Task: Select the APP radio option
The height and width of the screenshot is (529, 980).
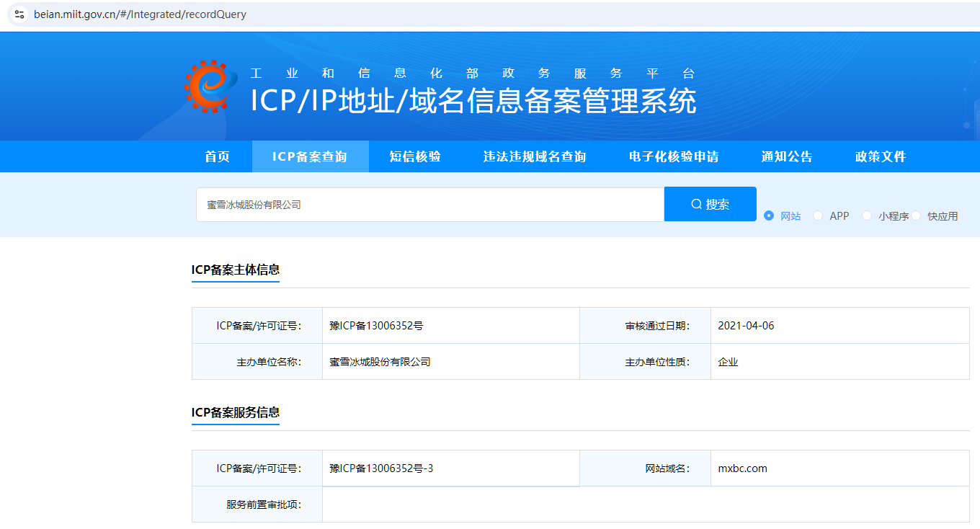Action: [x=818, y=215]
